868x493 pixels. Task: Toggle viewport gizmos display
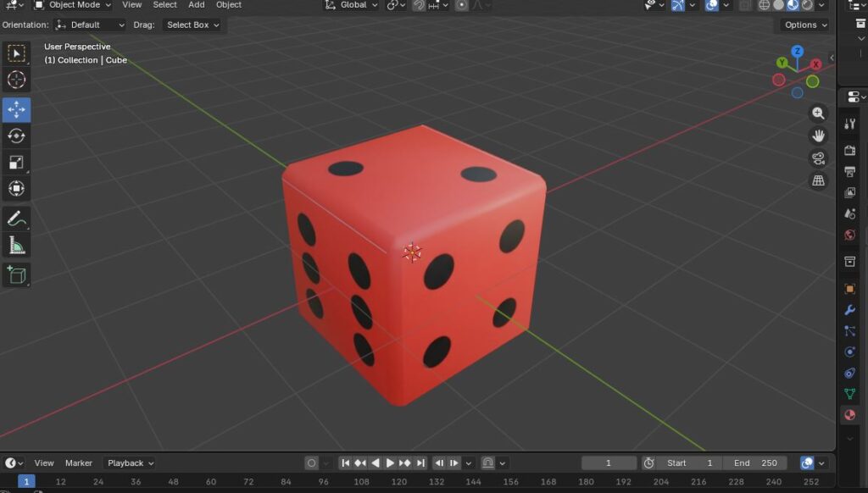(678, 5)
